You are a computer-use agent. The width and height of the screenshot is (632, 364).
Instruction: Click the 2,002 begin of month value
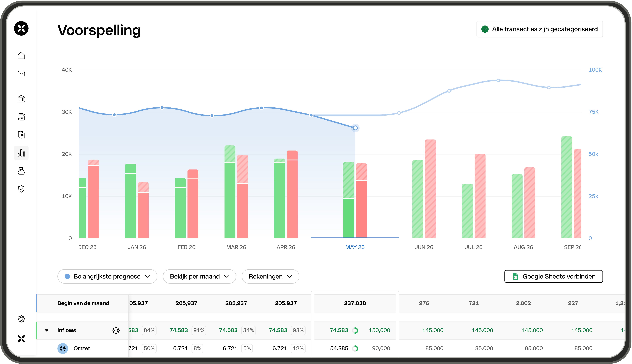tap(523, 303)
